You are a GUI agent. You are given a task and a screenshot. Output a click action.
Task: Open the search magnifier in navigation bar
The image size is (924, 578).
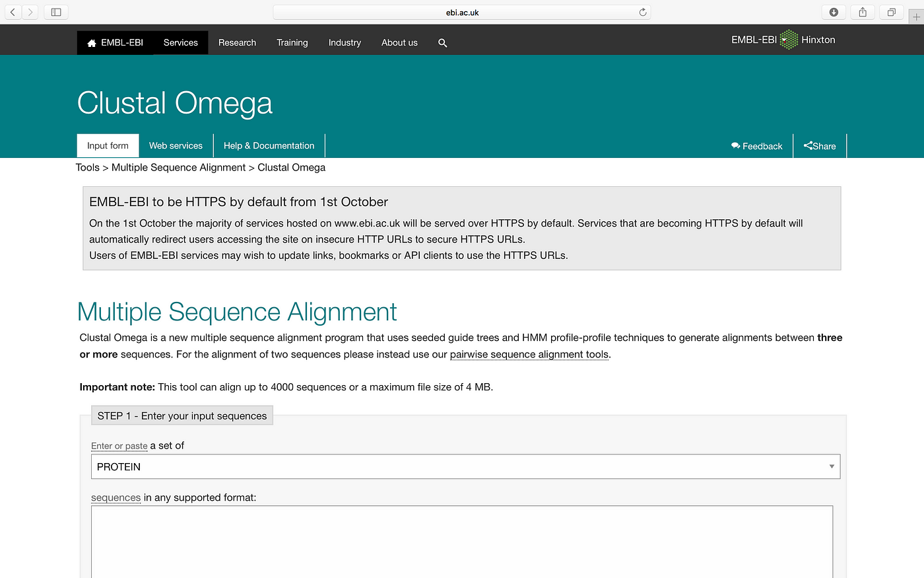coord(443,43)
